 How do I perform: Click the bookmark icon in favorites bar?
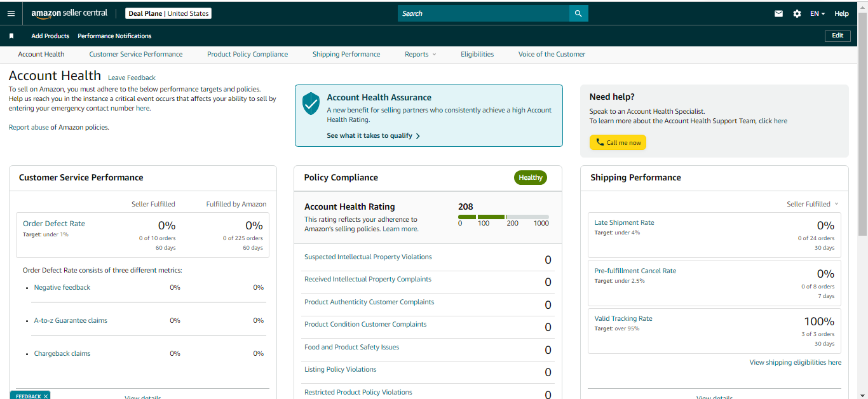[11, 36]
